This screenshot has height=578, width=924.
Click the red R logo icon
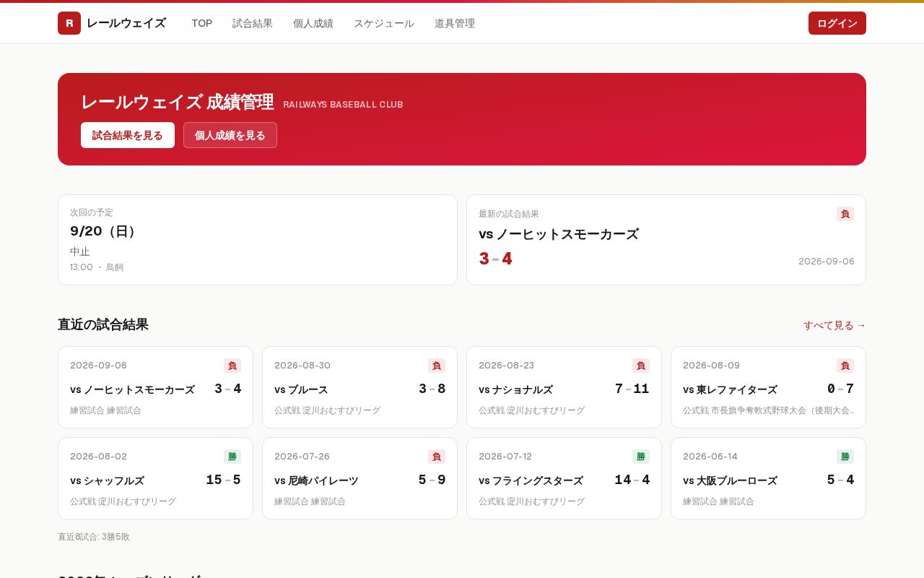[69, 23]
